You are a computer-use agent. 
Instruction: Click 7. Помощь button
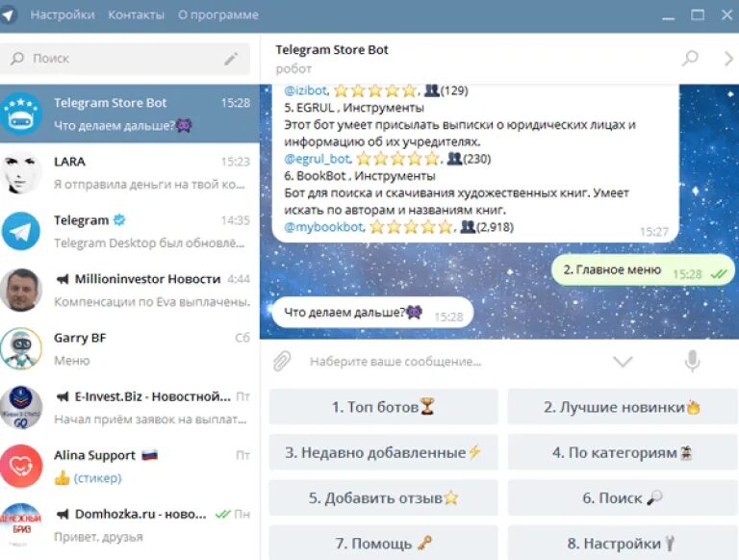(383, 543)
